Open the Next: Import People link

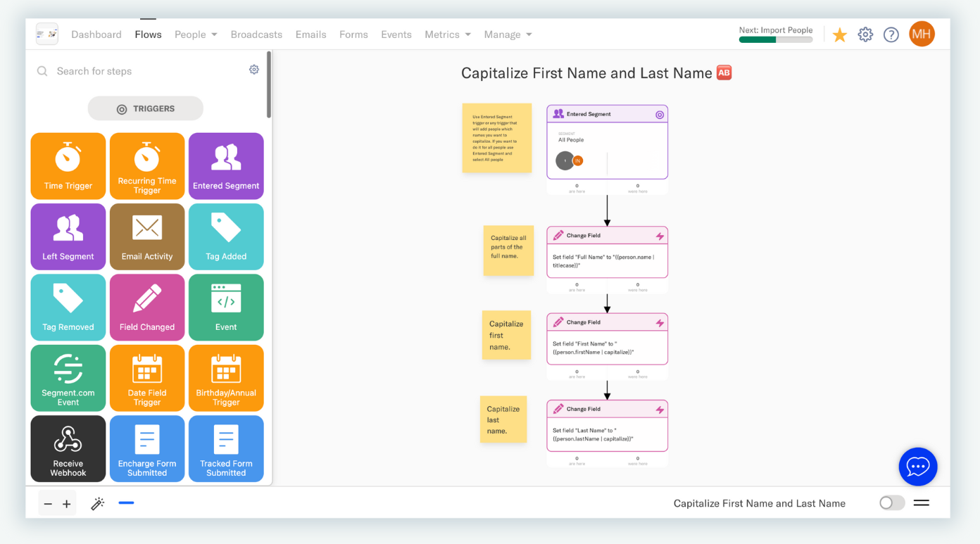[776, 30]
